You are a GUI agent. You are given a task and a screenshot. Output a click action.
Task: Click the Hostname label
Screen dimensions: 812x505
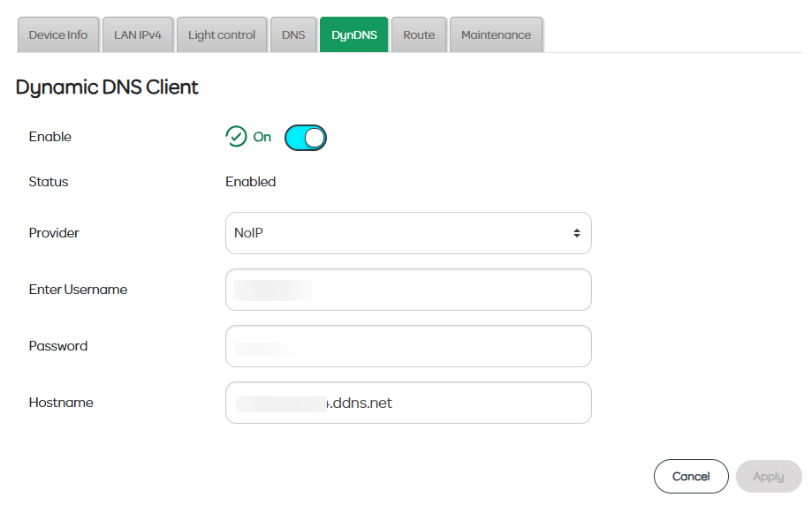point(61,403)
